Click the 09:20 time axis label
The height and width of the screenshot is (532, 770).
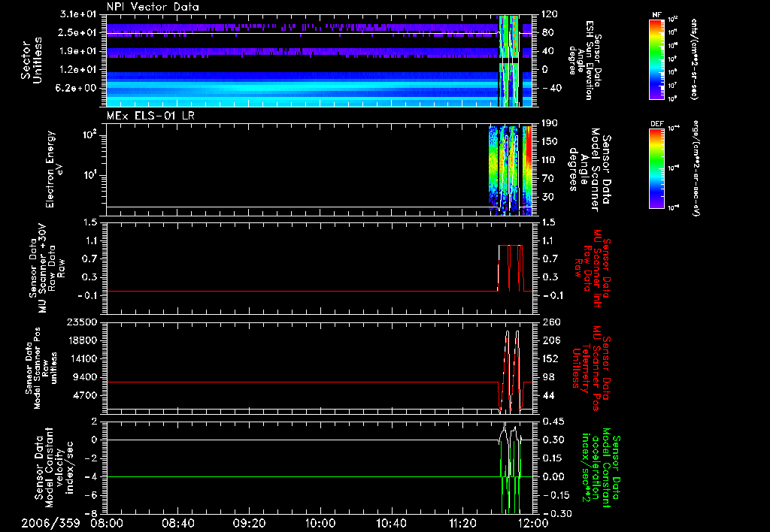[x=249, y=523]
